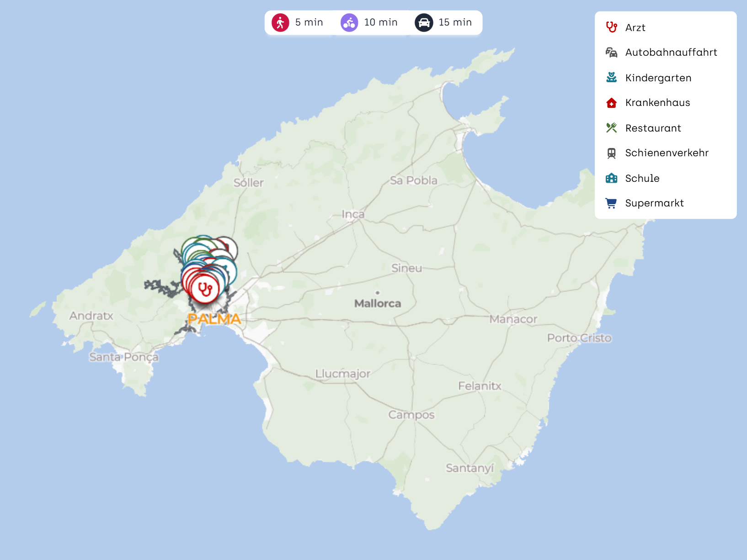
Task: Click the Kindergarten teddy icon
Action: pyautogui.click(x=611, y=78)
